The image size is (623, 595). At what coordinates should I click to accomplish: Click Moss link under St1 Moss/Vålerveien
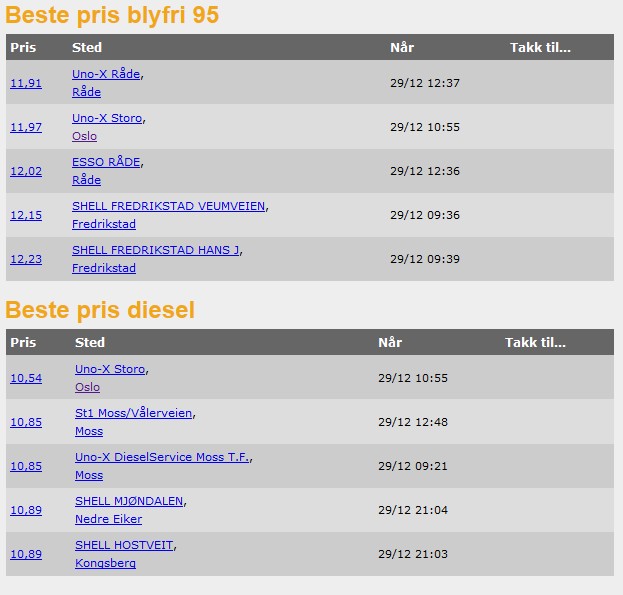tap(89, 431)
